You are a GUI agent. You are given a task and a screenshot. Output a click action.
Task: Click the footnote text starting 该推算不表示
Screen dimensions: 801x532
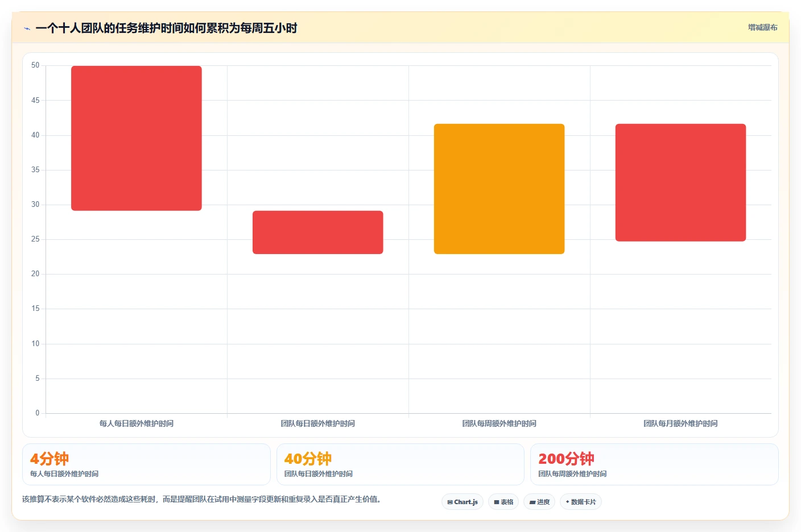(x=201, y=499)
